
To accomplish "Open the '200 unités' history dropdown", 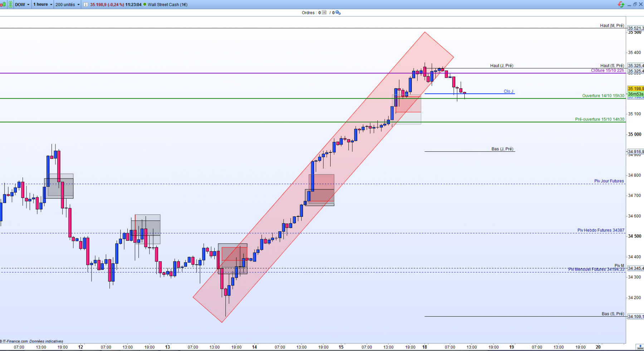I will [68, 4].
